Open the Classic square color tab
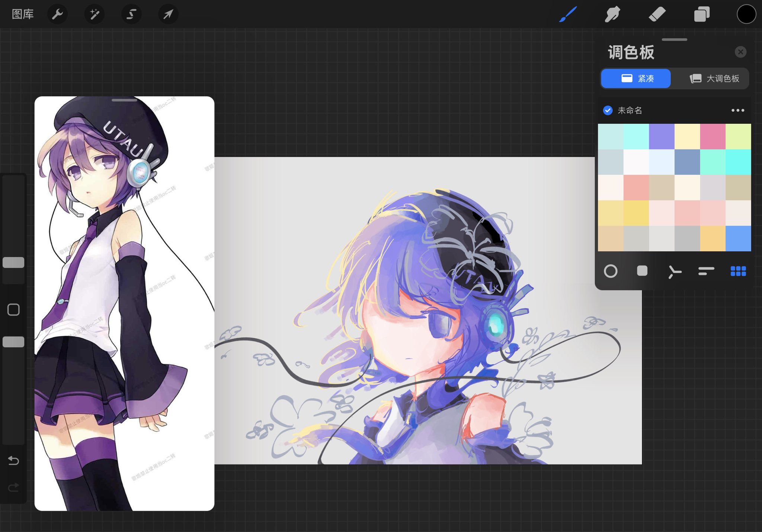The height and width of the screenshot is (532, 762). (642, 271)
